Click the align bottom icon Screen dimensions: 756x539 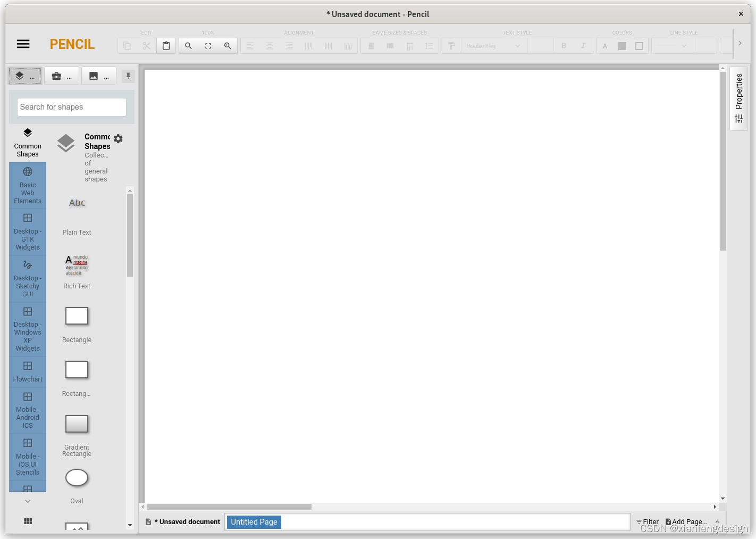tap(348, 46)
